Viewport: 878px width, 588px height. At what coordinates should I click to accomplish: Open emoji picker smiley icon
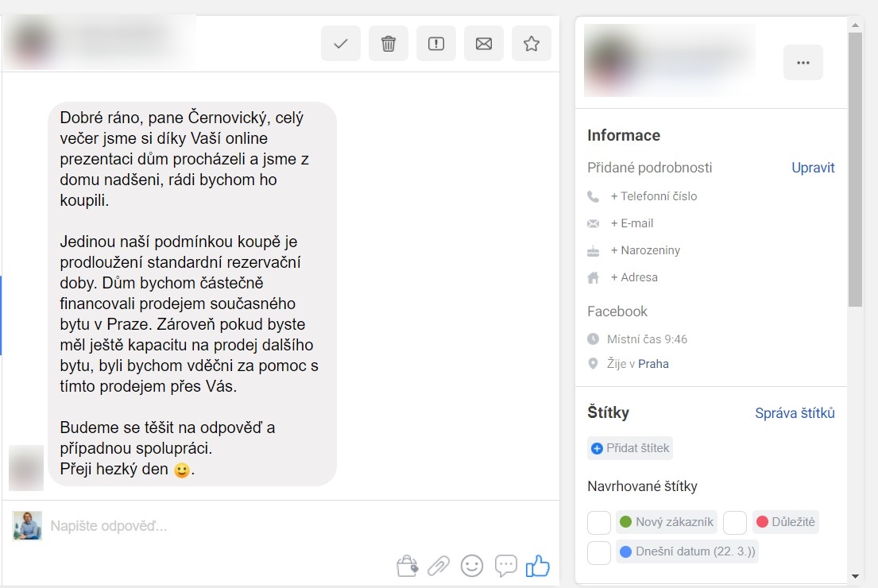[x=472, y=566]
